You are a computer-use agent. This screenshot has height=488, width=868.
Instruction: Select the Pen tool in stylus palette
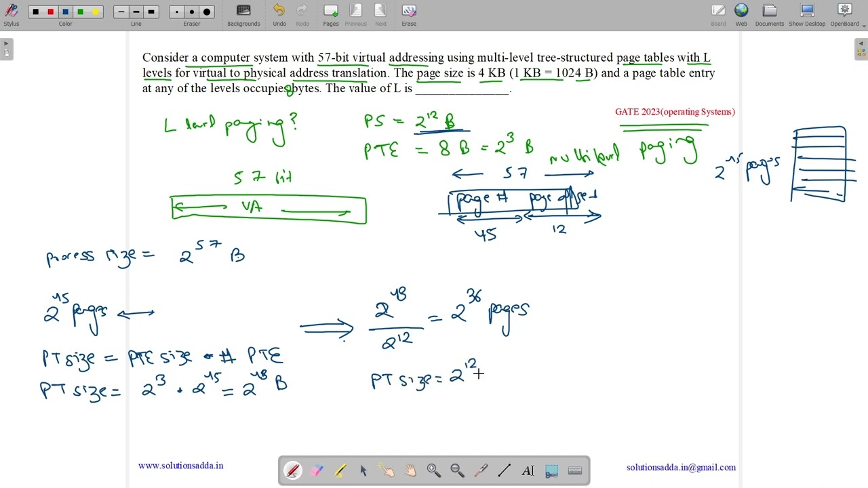click(293, 470)
